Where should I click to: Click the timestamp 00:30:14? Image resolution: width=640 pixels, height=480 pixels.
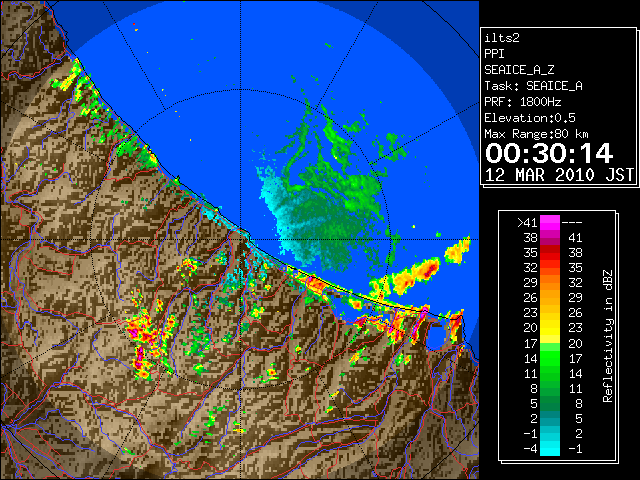coord(549,153)
